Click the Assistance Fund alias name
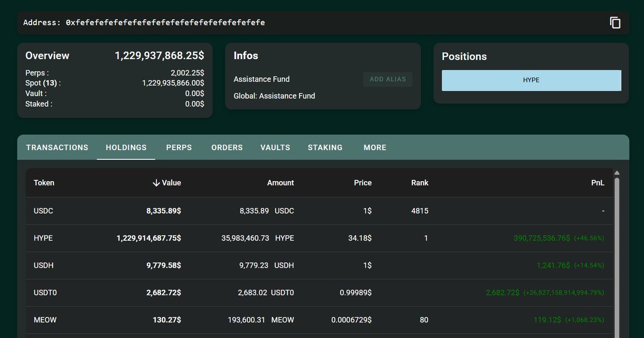This screenshot has width=644, height=338. coord(261,79)
